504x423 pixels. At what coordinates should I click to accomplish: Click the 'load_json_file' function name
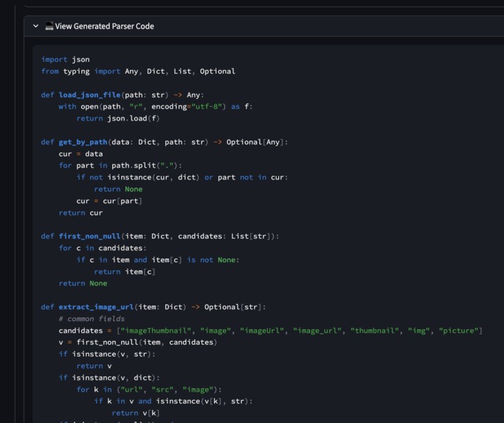(x=90, y=95)
